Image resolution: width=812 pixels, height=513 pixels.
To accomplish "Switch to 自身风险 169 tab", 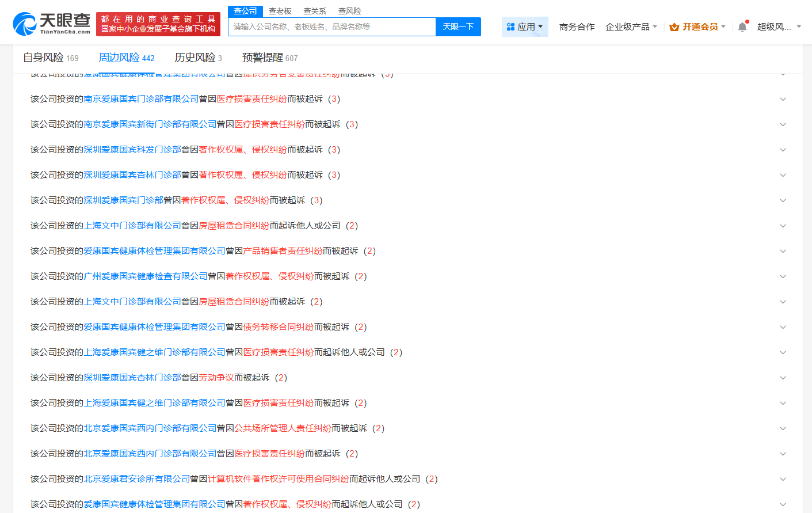I will (x=51, y=58).
